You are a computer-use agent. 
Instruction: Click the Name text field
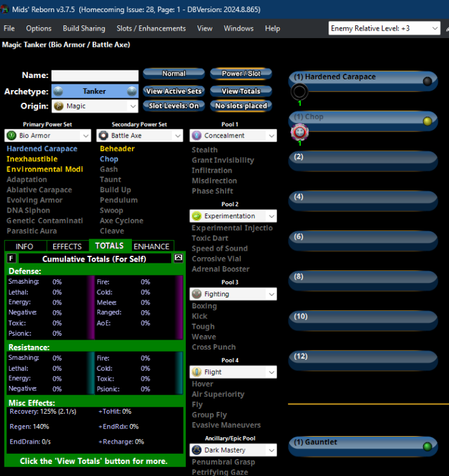coord(94,76)
